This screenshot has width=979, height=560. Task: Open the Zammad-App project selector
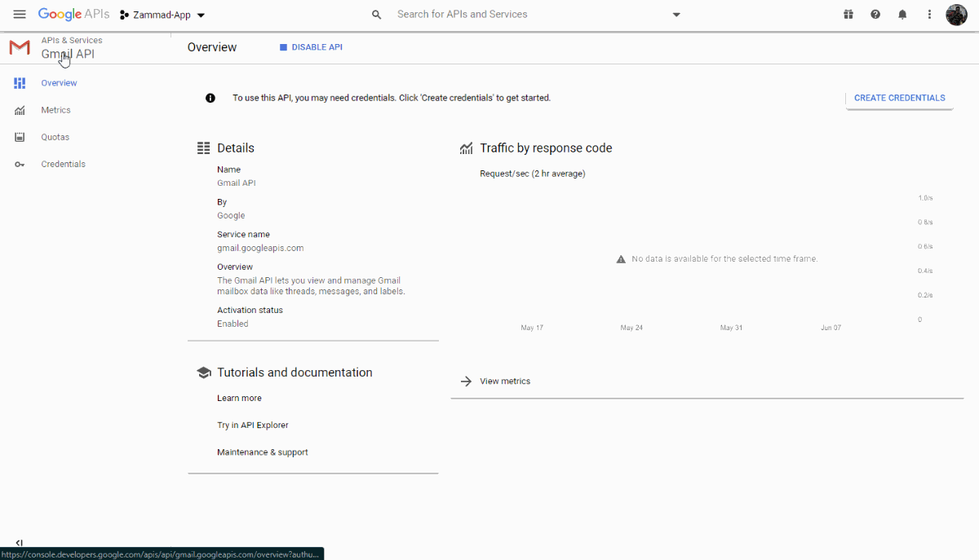(162, 15)
